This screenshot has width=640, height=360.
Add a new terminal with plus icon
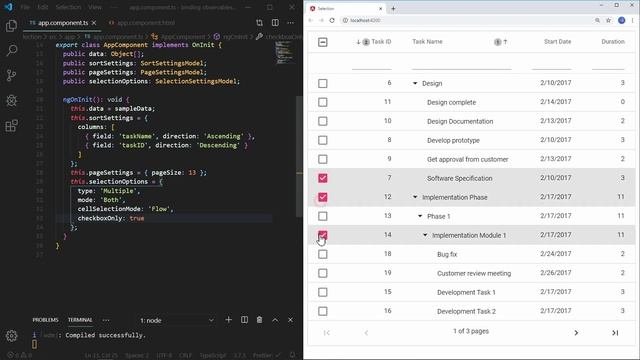pyautogui.click(x=229, y=320)
